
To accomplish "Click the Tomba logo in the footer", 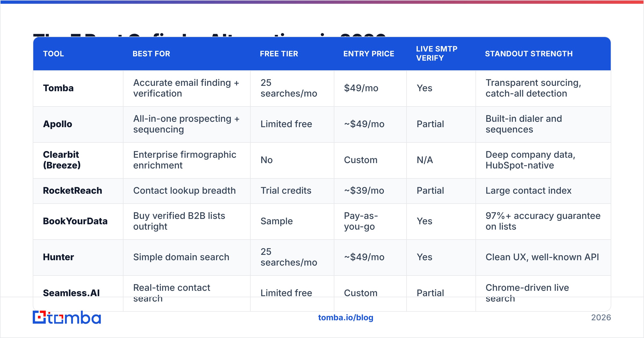I will coord(67,317).
